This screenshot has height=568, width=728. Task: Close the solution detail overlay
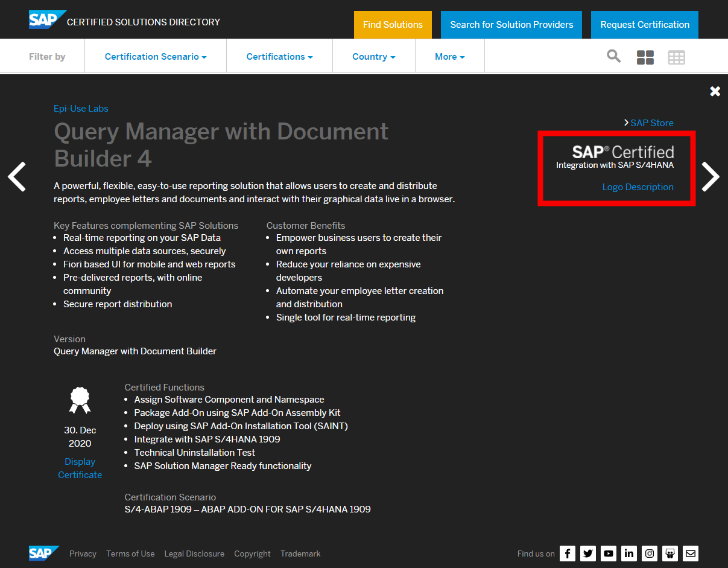pyautogui.click(x=715, y=91)
